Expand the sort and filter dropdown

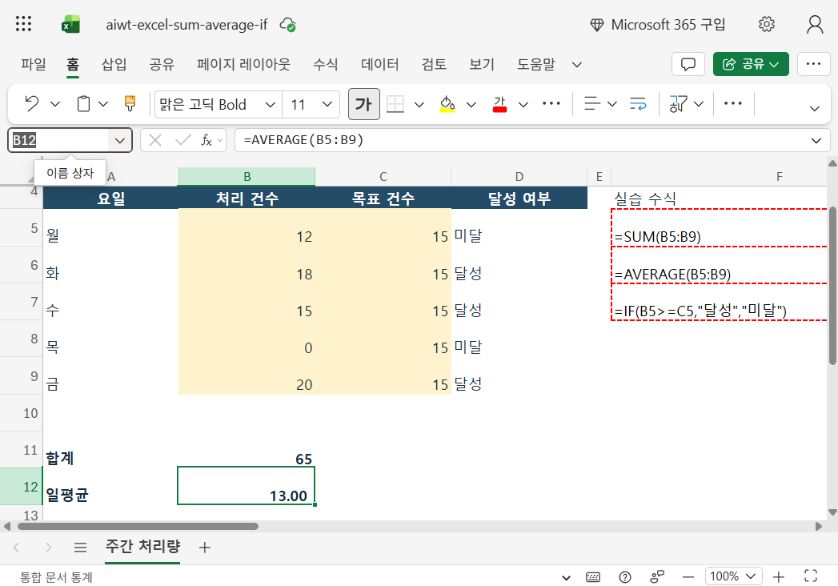[699, 104]
